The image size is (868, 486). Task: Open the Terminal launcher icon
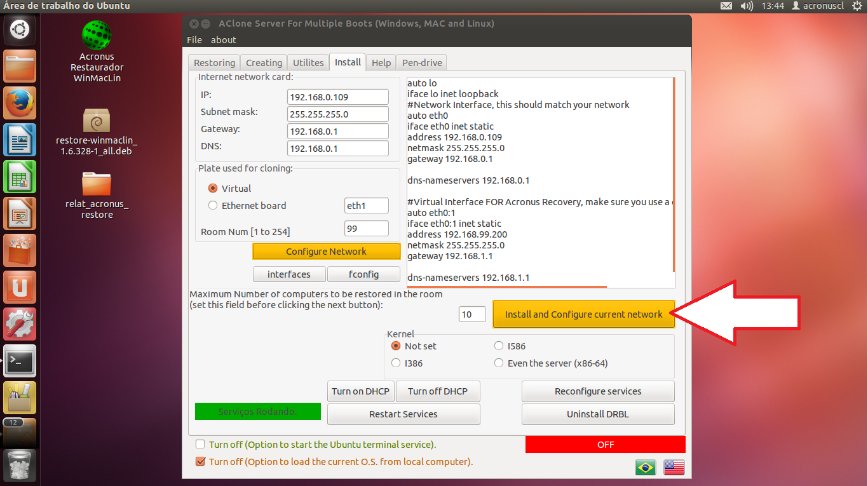[20, 361]
